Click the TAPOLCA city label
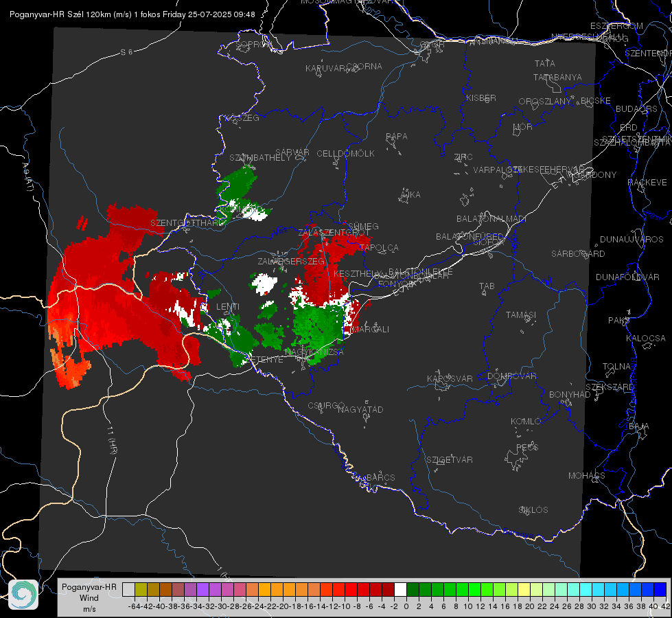This screenshot has width=672, height=618. point(380,247)
